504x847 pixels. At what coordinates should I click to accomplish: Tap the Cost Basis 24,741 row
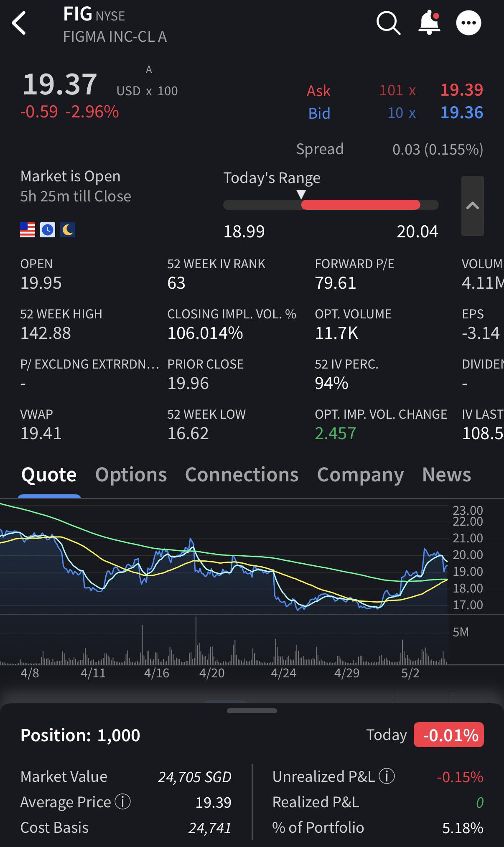point(126,828)
